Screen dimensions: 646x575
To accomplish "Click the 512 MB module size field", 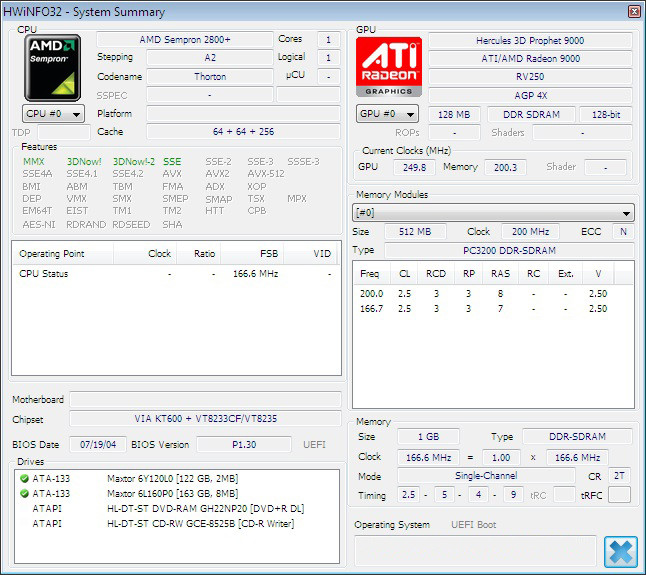I will click(415, 231).
